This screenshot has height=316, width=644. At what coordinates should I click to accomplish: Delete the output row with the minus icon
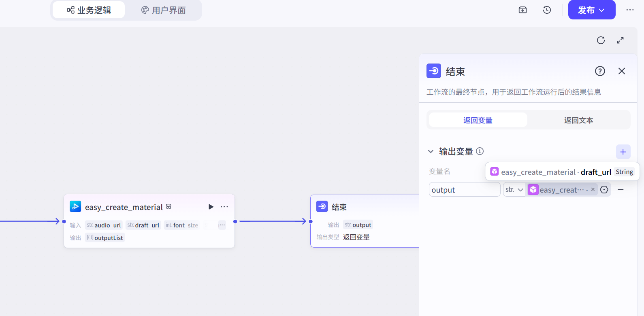pyautogui.click(x=621, y=189)
